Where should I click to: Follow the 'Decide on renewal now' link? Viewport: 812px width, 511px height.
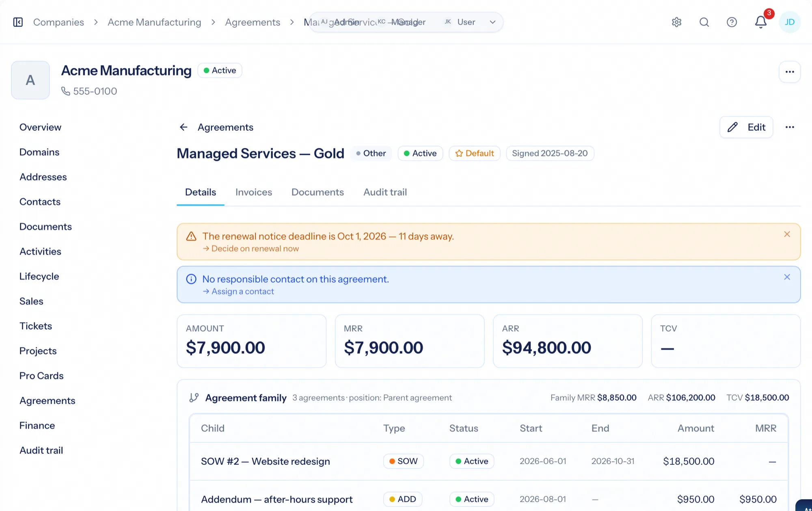pos(251,249)
